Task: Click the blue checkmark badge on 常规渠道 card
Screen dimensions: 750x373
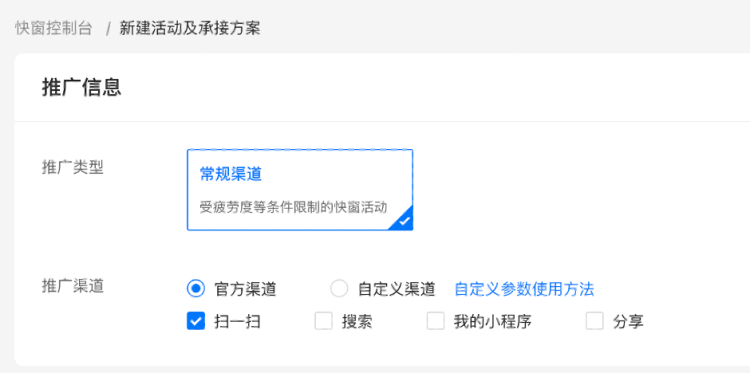Action: point(404,221)
